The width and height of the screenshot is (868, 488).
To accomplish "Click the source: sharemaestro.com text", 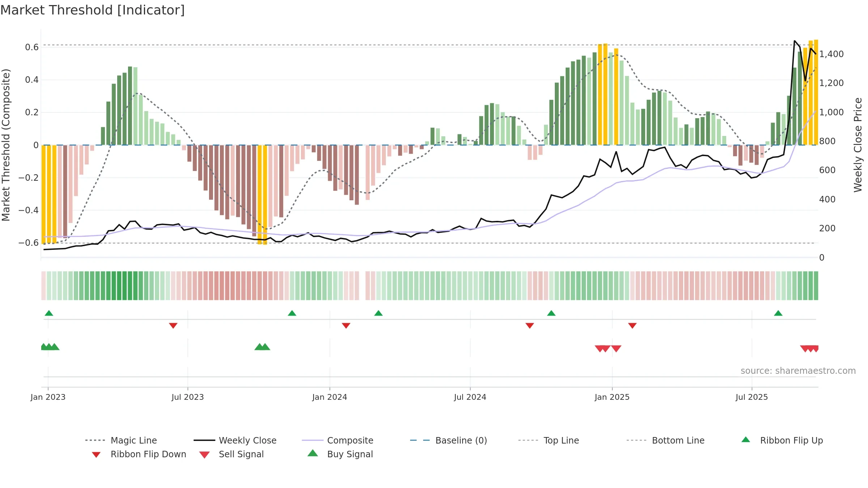I will [x=798, y=371].
